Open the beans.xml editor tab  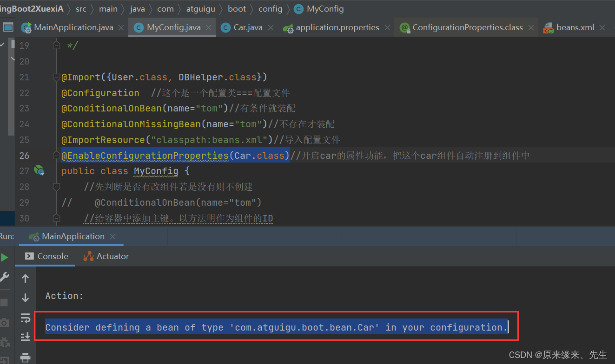(x=575, y=27)
